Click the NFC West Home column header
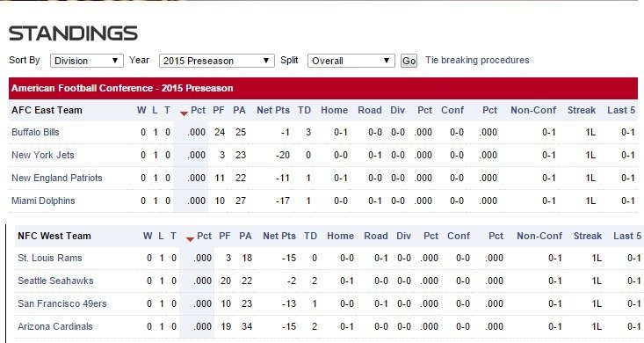 (341, 236)
